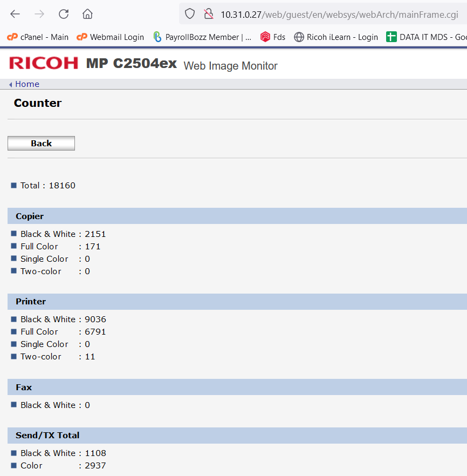This screenshot has width=467, height=476.
Task: Click the Send/TX Total section header
Action: point(237,436)
